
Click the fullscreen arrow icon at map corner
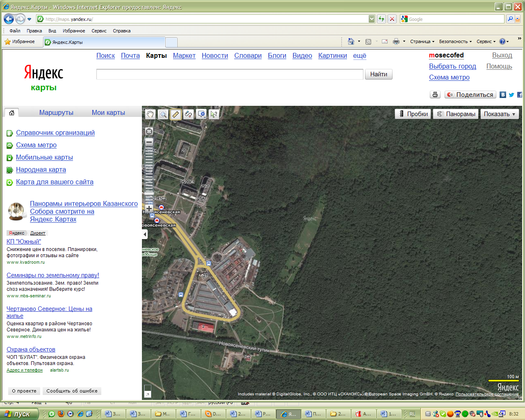(147, 394)
